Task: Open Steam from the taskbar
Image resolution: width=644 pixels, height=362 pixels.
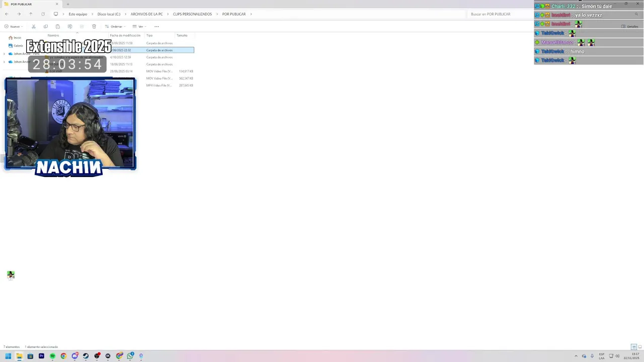Action: tap(86, 356)
